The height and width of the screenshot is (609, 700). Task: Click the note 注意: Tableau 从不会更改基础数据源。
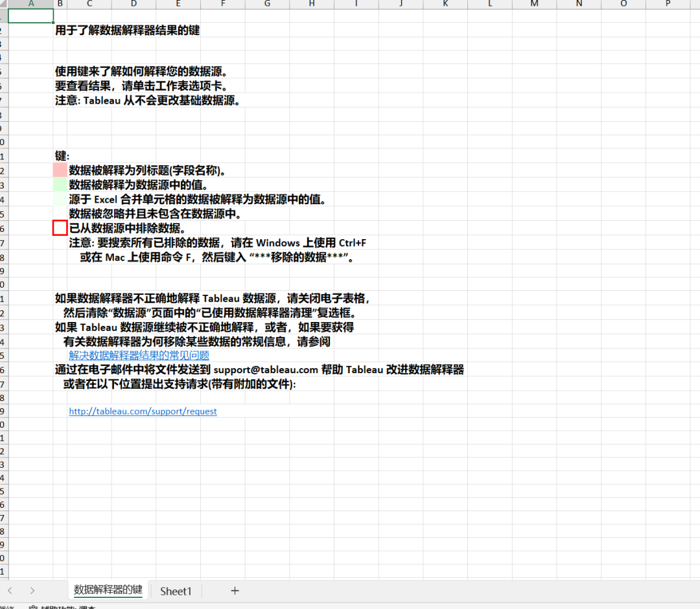click(148, 100)
